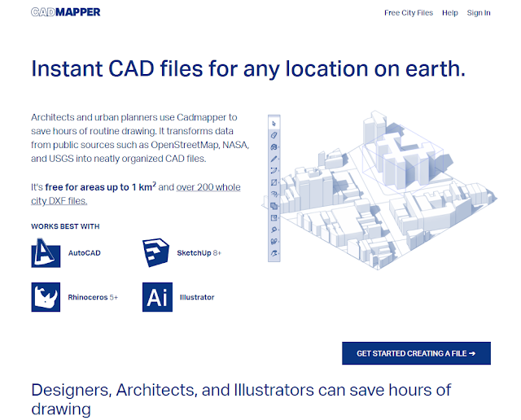Open the Help menu item
This screenshot has width=521, height=420.
pyautogui.click(x=449, y=13)
